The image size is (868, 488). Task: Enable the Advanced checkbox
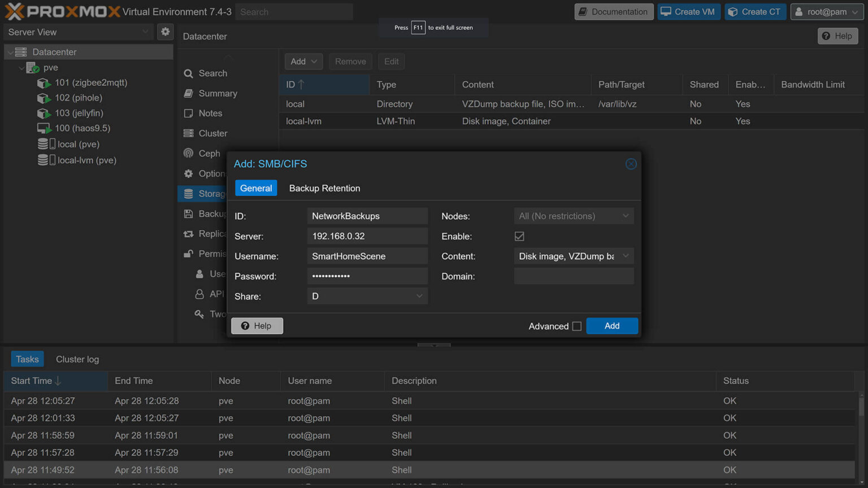click(576, 326)
